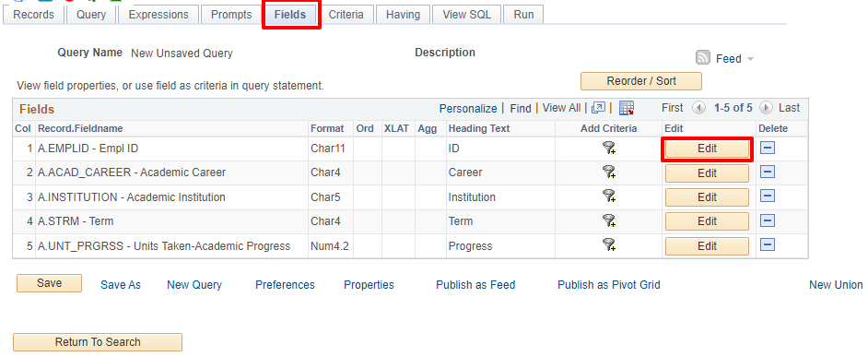Add criteria for the A.UNT_PRGRSS field

[x=609, y=245]
